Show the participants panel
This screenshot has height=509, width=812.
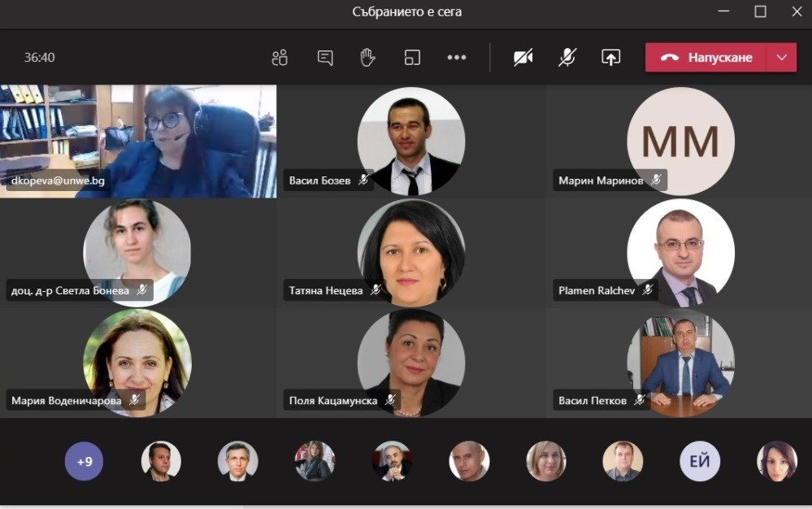pos(280,58)
